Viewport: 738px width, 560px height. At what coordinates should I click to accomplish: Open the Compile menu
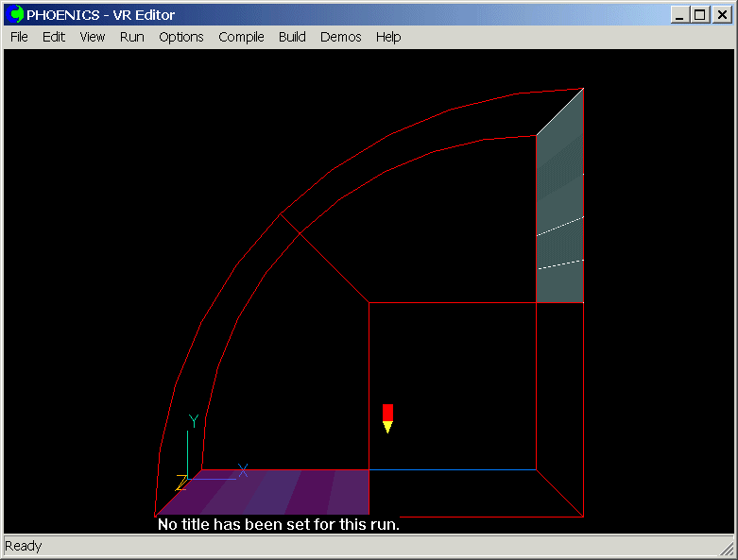(x=241, y=37)
